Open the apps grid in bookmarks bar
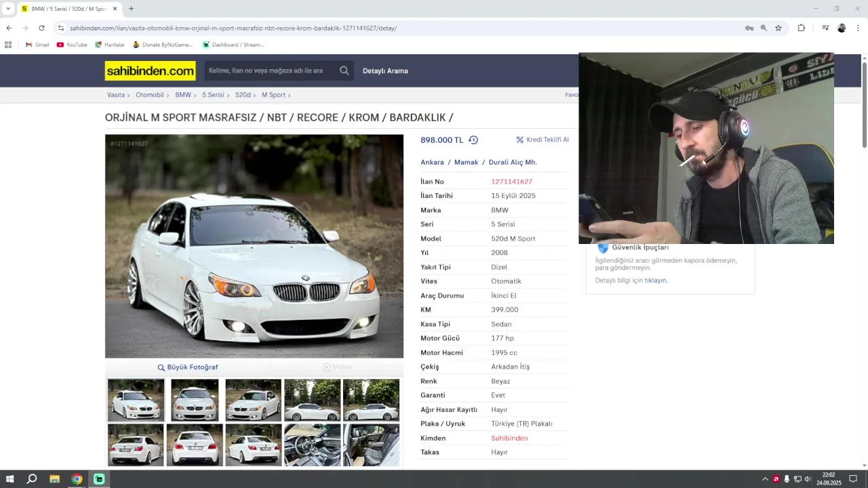The width and height of the screenshot is (868, 488). [x=8, y=45]
